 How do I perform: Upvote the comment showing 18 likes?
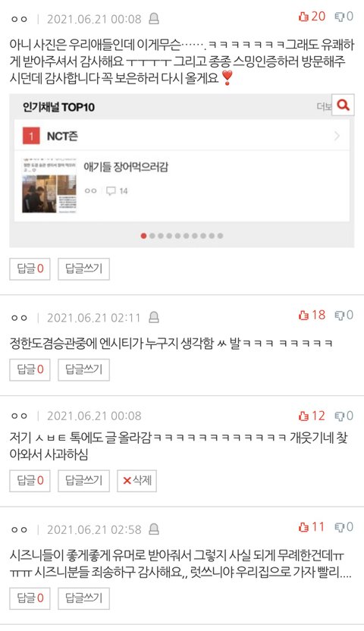pyautogui.click(x=303, y=315)
